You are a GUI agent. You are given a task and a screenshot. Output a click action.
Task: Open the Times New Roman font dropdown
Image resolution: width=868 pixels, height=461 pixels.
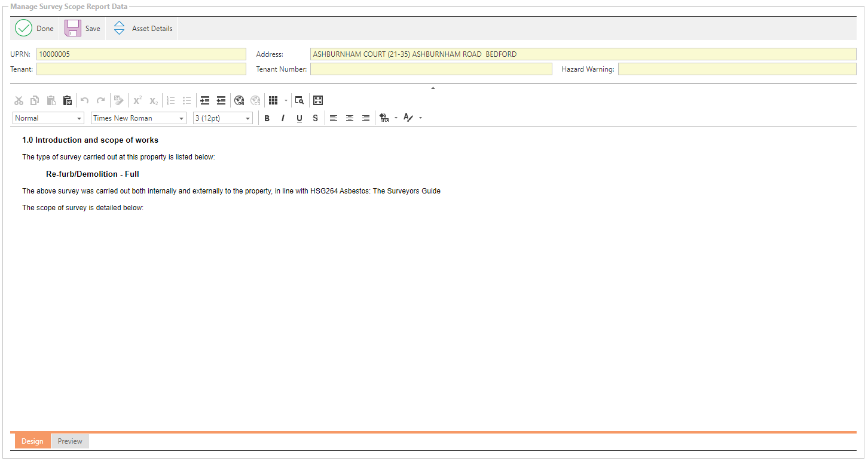(139, 118)
